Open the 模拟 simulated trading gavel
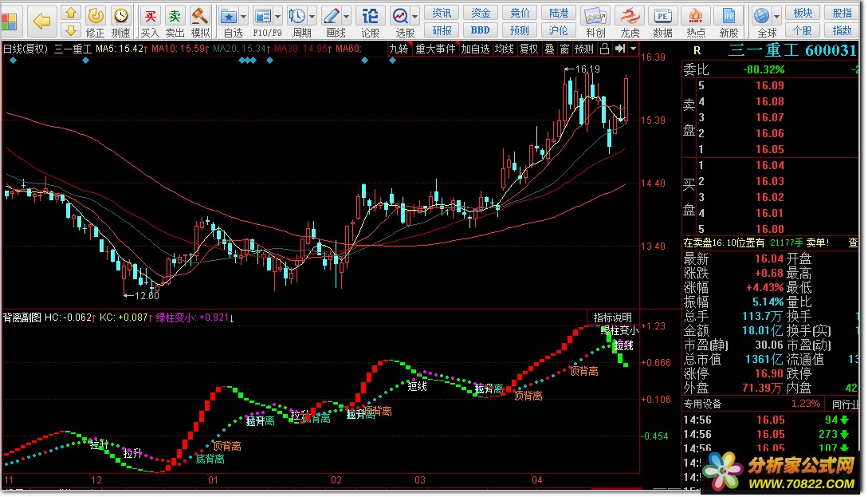Image resolution: width=868 pixels, height=497 pixels. (200, 22)
